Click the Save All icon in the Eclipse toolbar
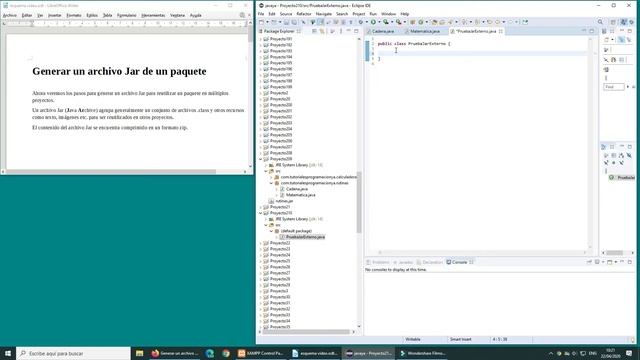Image resolution: width=640 pixels, height=360 pixels. point(293,22)
